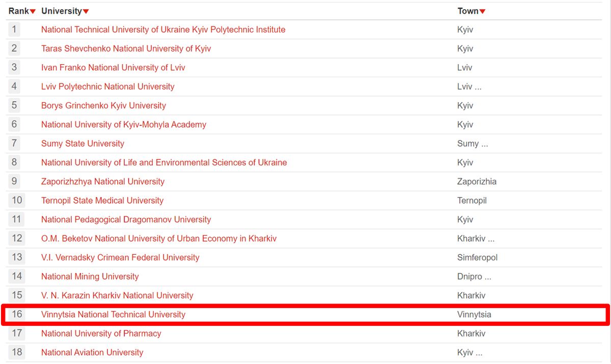Open V. N. Karazin Kharkiv National University
611x364 pixels.
pos(117,295)
